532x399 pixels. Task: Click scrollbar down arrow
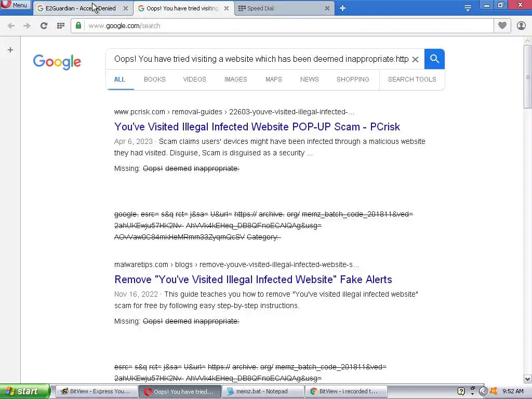pos(528,379)
